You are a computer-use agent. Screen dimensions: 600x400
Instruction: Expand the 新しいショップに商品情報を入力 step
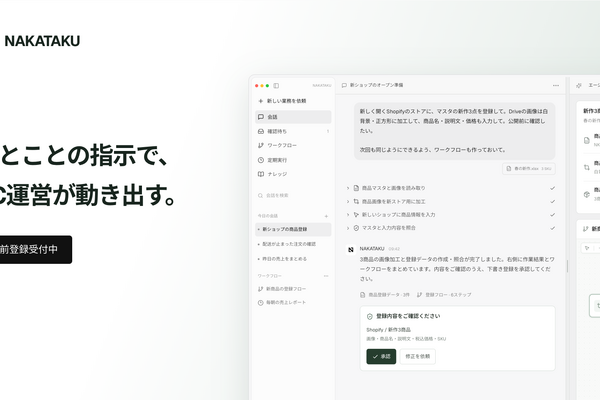coord(348,215)
